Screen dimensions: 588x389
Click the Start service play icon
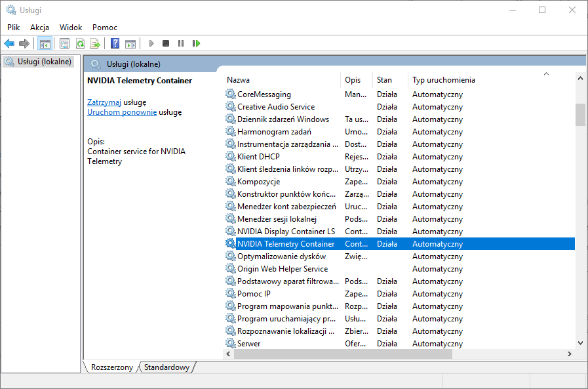point(151,43)
